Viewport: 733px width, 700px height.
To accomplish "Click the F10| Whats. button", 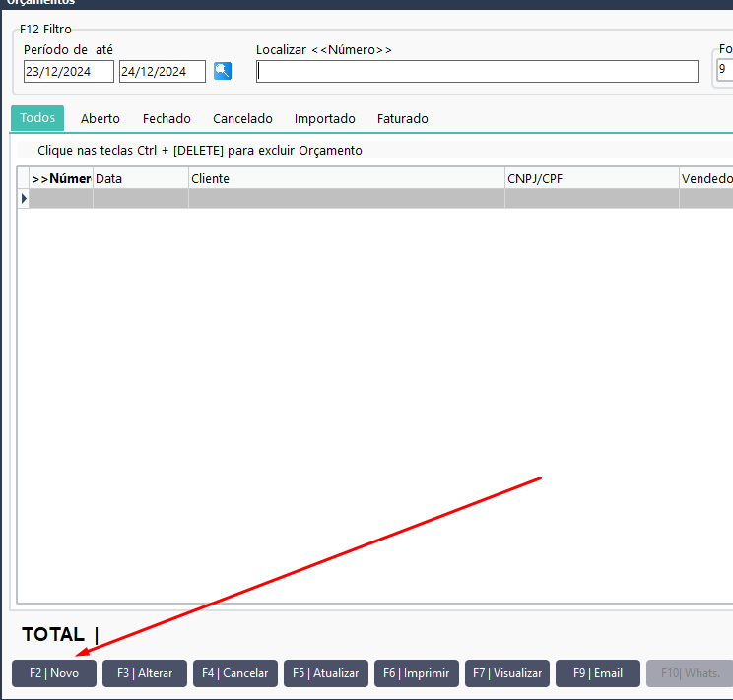I will 690,673.
